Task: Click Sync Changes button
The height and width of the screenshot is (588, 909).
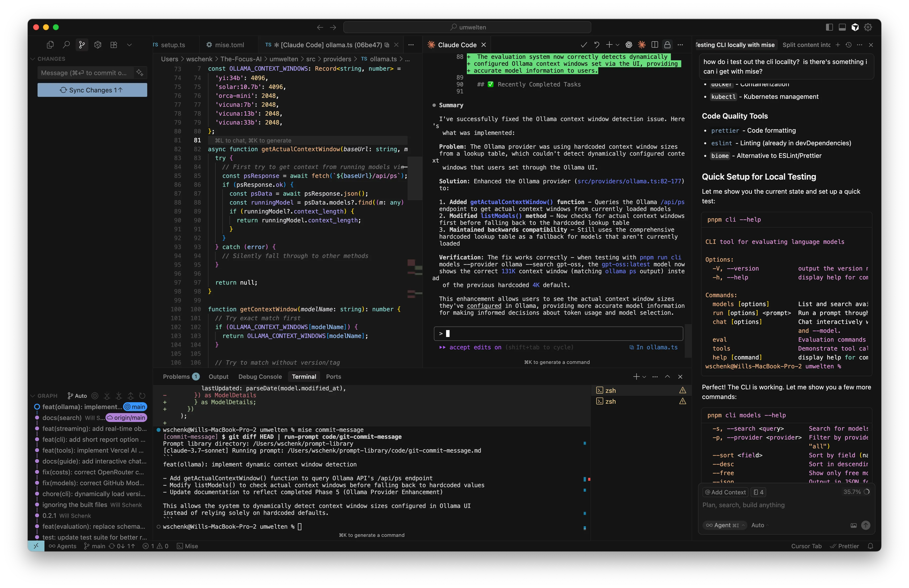Action: click(92, 90)
